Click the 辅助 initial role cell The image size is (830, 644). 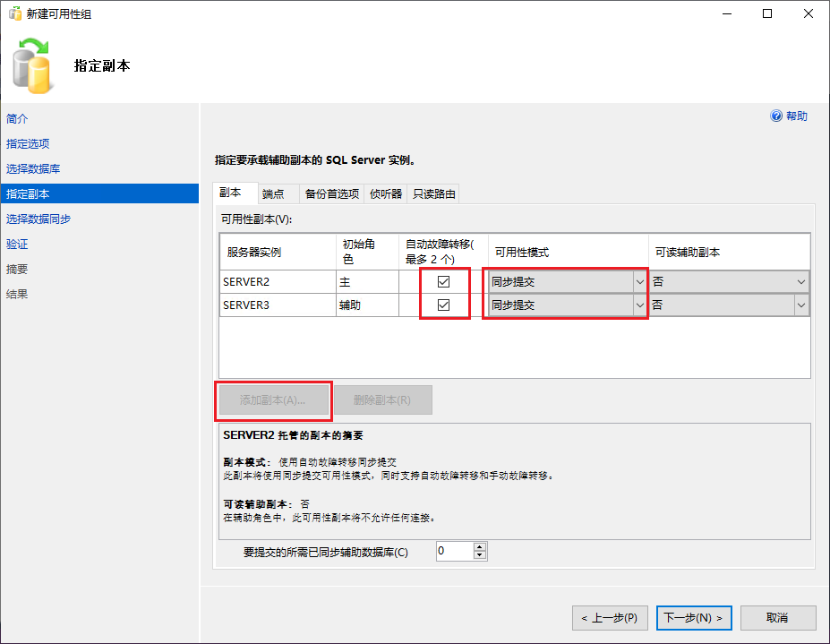pos(367,305)
